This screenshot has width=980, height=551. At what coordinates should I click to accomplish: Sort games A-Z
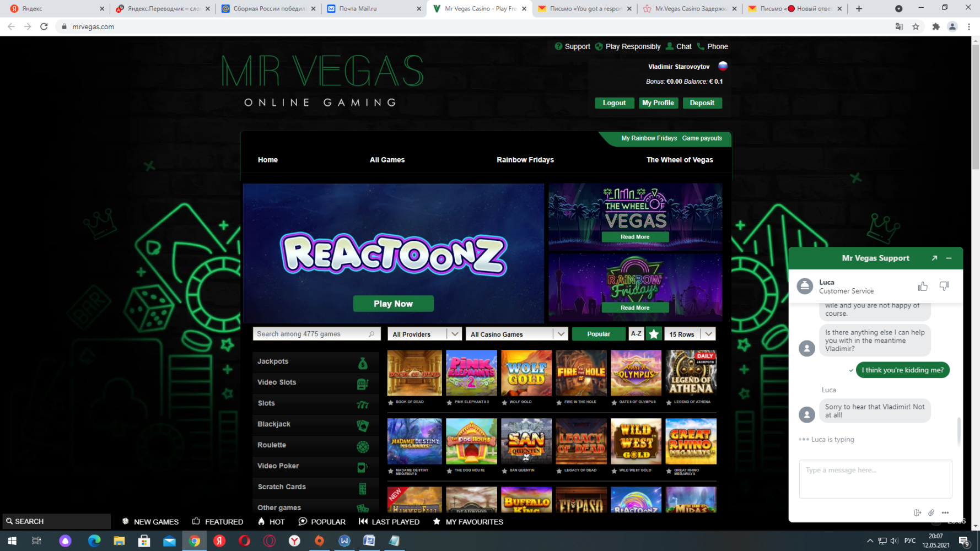tap(636, 334)
